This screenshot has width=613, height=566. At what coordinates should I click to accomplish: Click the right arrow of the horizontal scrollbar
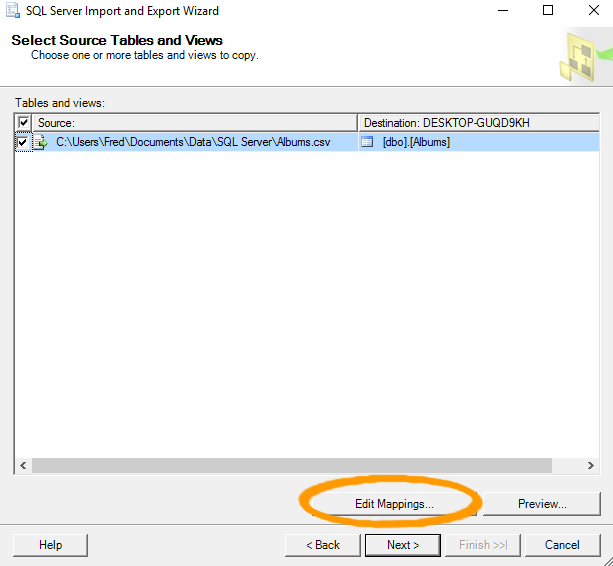coord(590,465)
